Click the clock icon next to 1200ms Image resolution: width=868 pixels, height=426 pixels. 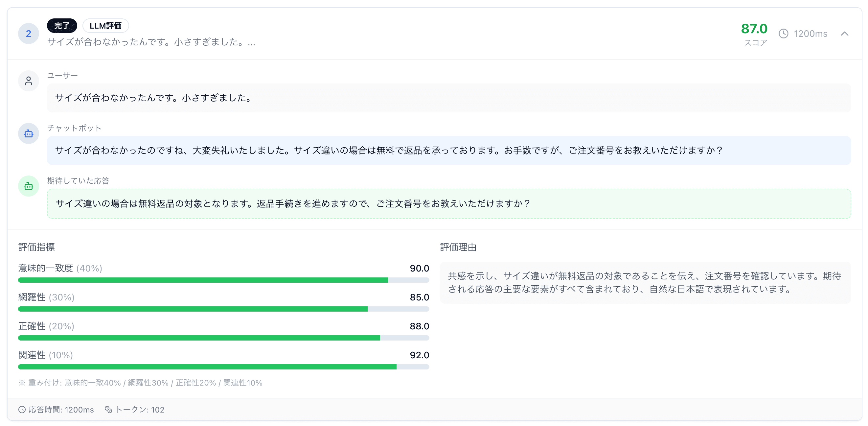tap(784, 34)
